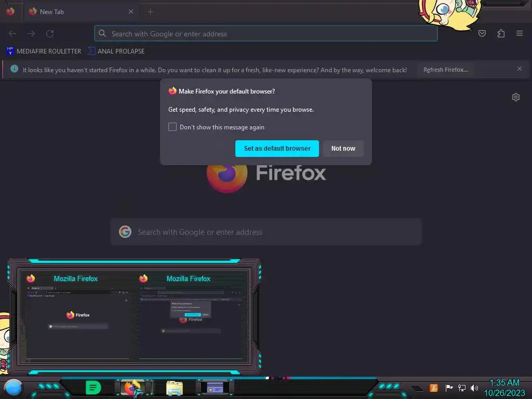The image size is (532, 399).
Task: Dismiss the refresh notification bar
Action: [x=520, y=69]
